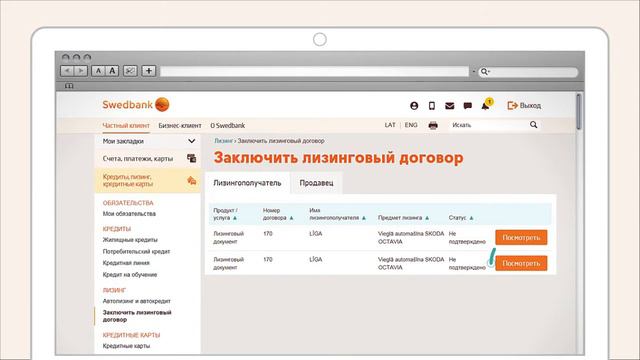Open the О Swedbank menu item
This screenshot has height=360, width=640.
click(227, 126)
